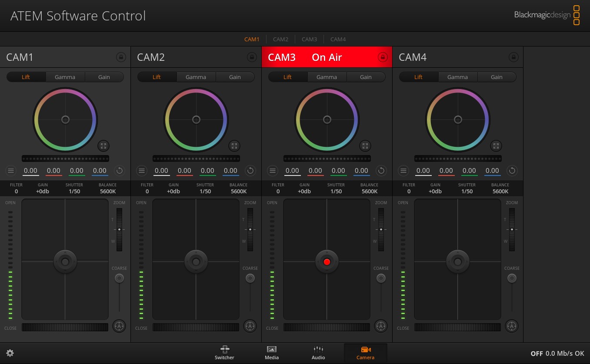The width and height of the screenshot is (590, 364).
Task: Click the CAM1 zoom slider handle
Action: pyautogui.click(x=119, y=229)
